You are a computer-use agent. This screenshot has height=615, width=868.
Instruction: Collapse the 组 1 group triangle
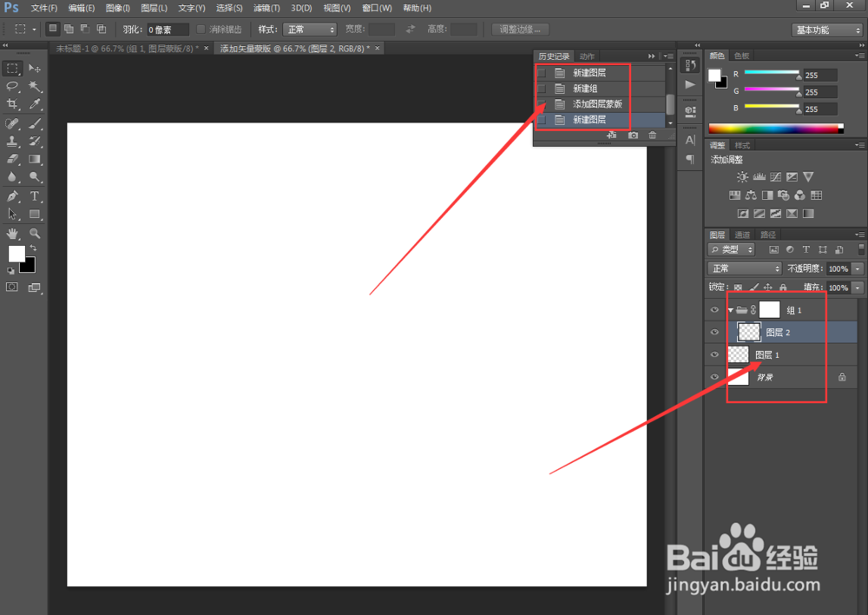tap(731, 310)
